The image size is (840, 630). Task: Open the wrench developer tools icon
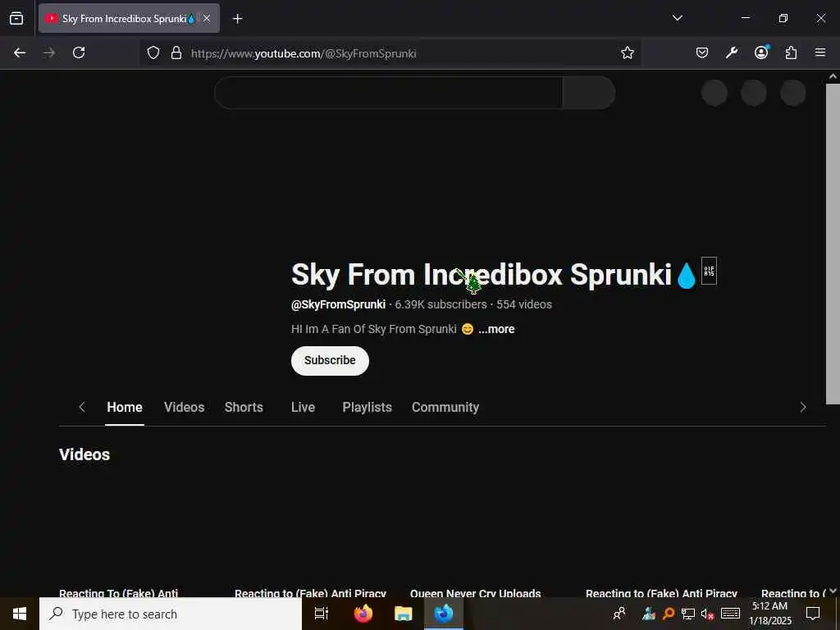tap(732, 52)
